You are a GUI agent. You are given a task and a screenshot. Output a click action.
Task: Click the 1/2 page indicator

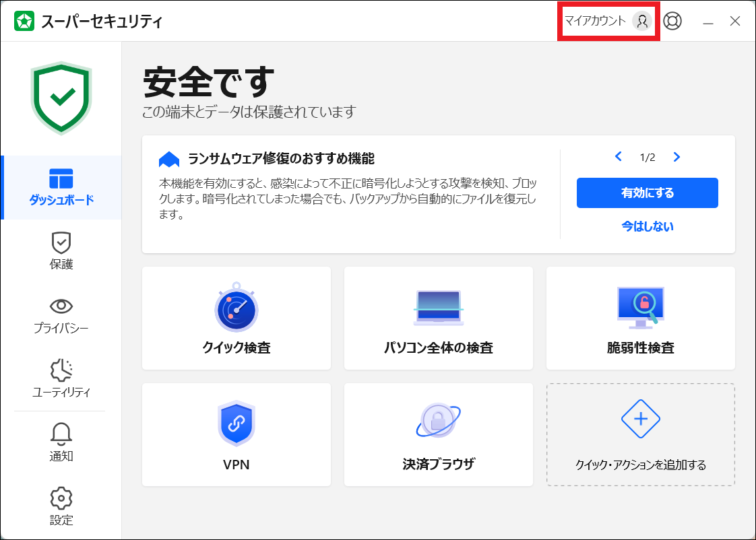click(647, 158)
